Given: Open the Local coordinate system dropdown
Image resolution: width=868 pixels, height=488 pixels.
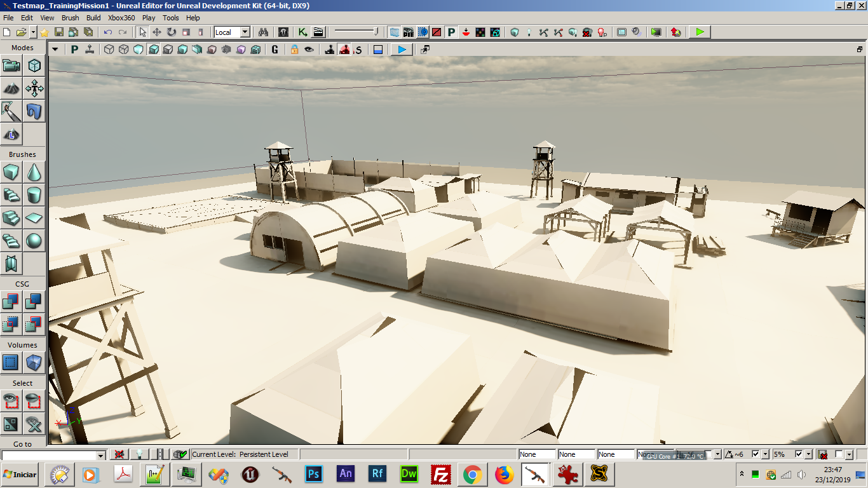Looking at the screenshot, I should point(245,32).
